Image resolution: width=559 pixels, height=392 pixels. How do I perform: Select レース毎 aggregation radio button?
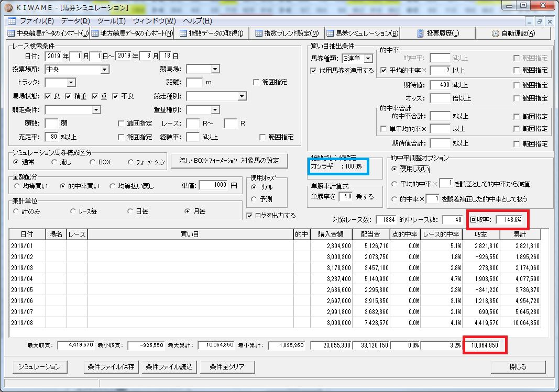[73, 211]
